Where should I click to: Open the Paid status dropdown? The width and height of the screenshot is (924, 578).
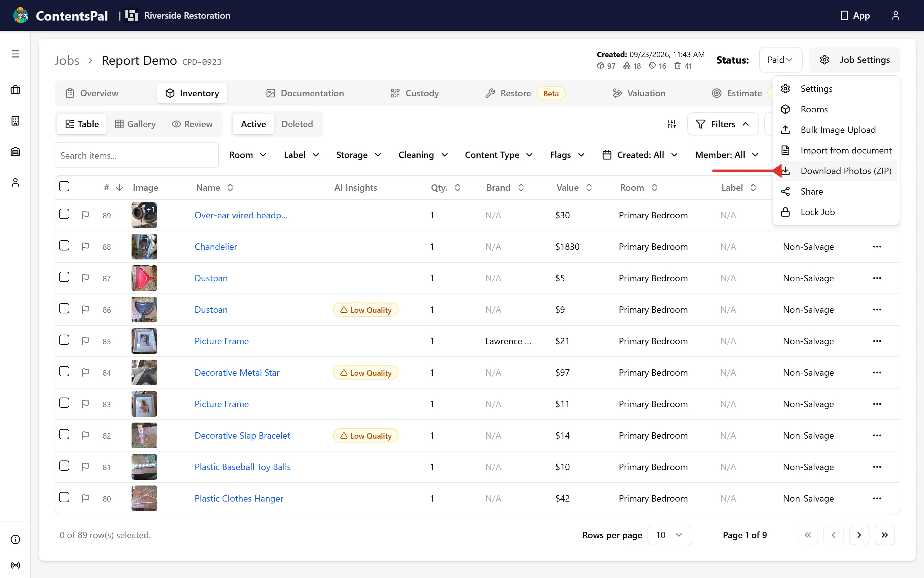point(781,60)
